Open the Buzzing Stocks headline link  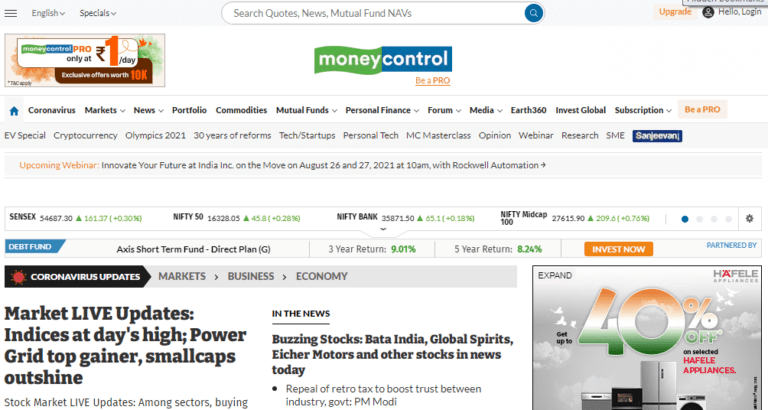[393, 354]
